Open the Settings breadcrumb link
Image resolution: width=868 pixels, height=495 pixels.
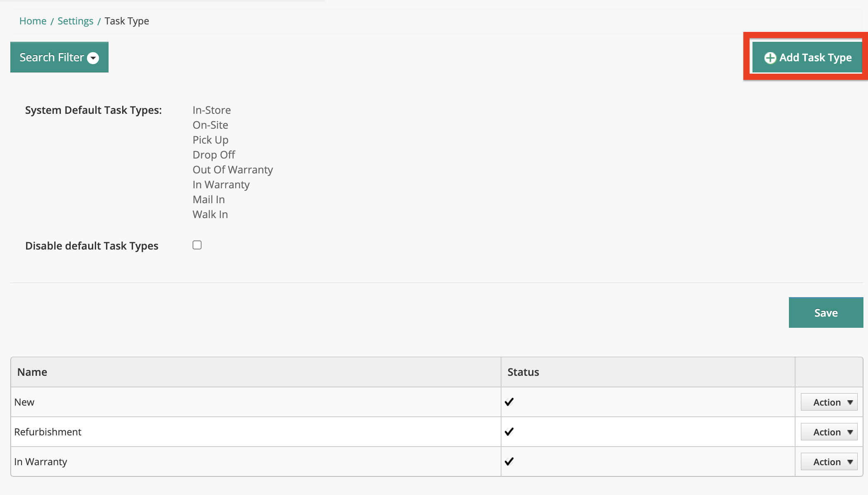click(75, 21)
